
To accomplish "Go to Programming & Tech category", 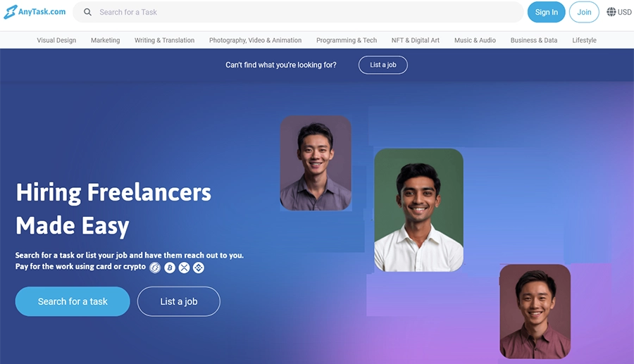I will tap(347, 40).
